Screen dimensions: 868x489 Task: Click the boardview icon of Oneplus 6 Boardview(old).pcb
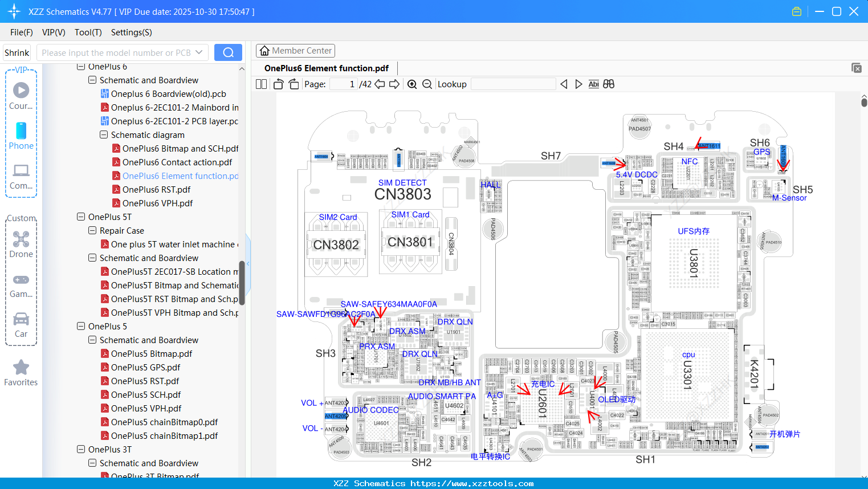tap(105, 94)
